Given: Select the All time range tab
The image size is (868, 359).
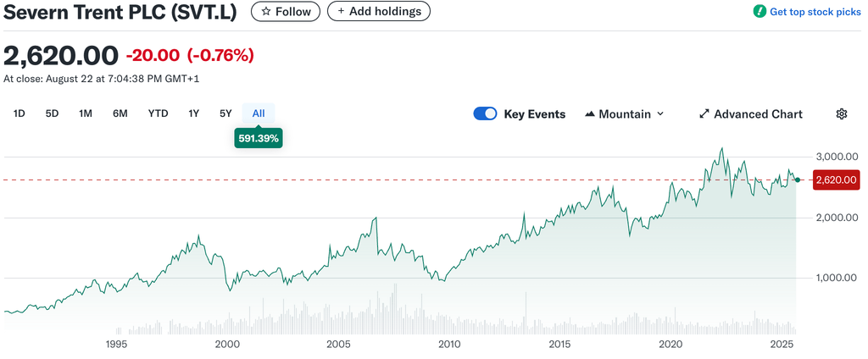Looking at the screenshot, I should click(259, 113).
